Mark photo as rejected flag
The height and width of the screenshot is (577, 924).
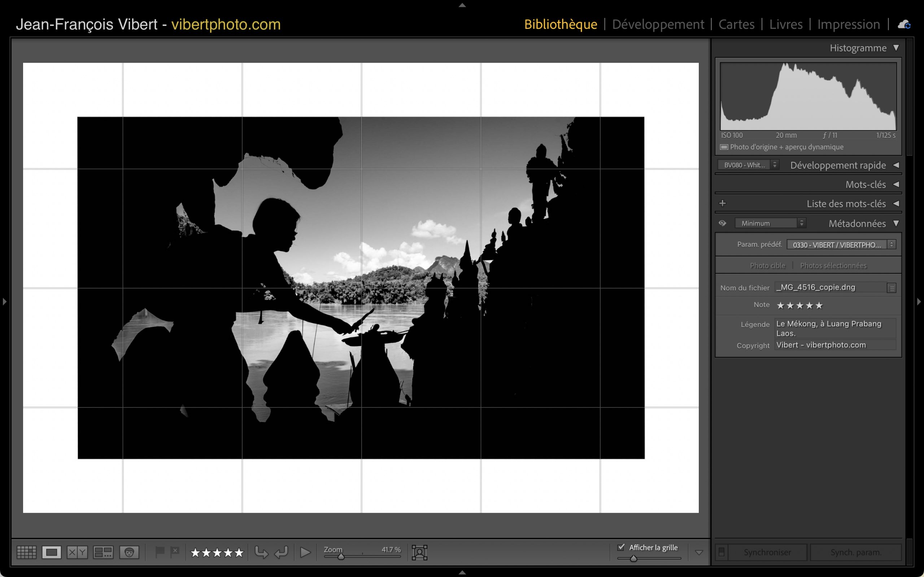[175, 551]
